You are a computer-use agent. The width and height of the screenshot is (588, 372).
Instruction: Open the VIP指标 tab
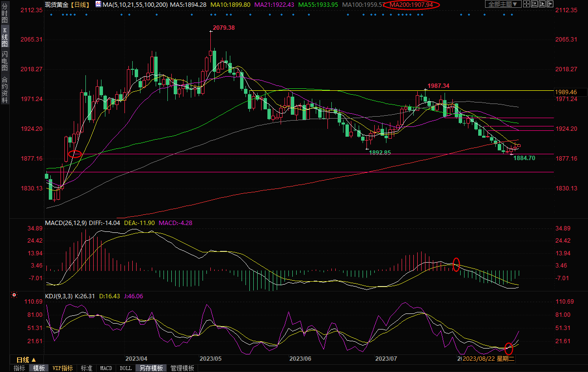tap(62, 368)
